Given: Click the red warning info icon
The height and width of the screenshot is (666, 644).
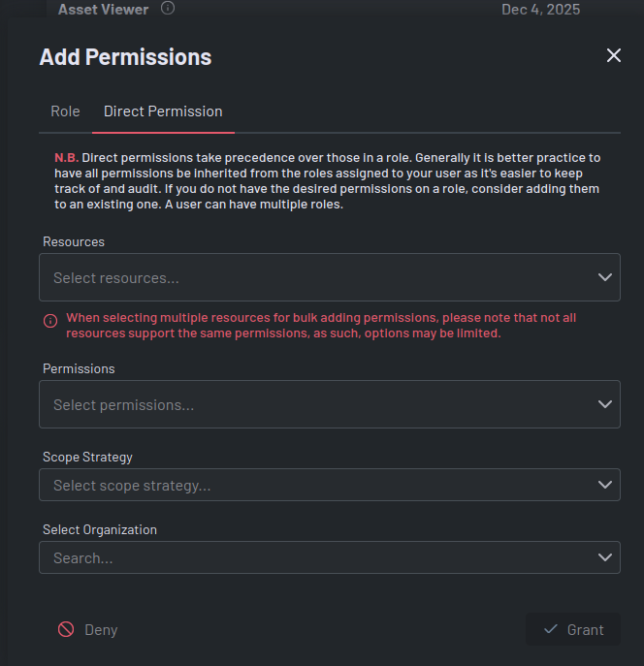Looking at the screenshot, I should 50,321.
